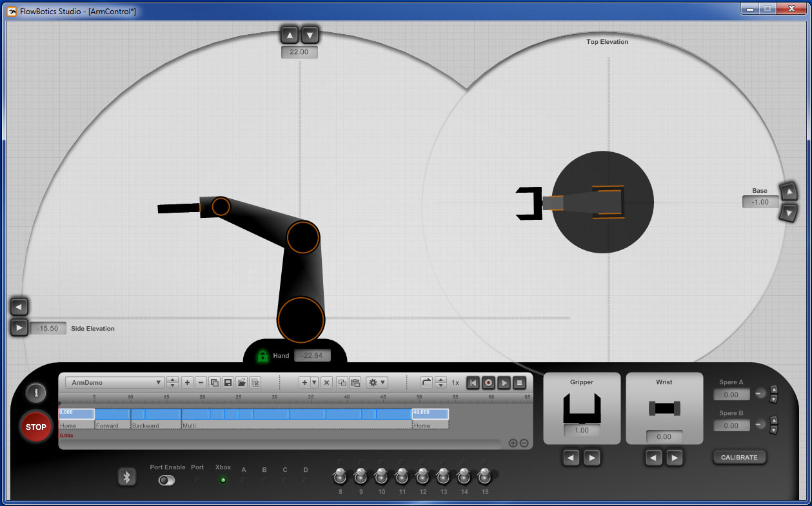
Task: Select the Multi segment on the timeline
Action: coord(296,414)
